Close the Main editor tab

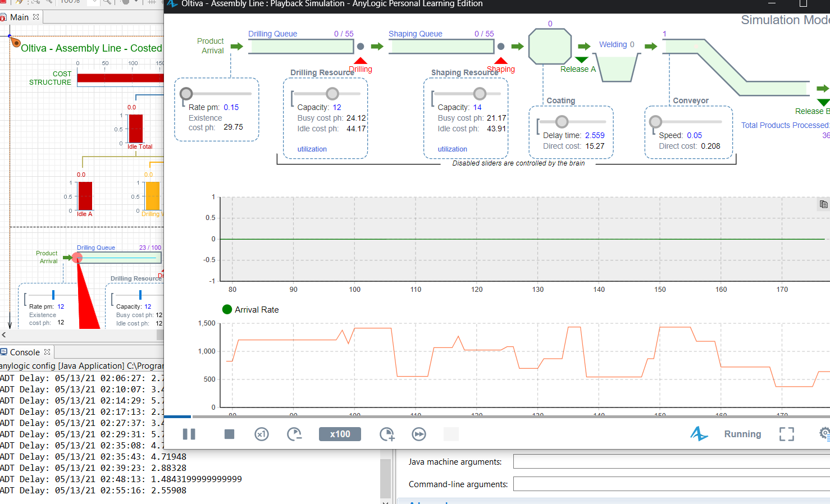tap(36, 17)
